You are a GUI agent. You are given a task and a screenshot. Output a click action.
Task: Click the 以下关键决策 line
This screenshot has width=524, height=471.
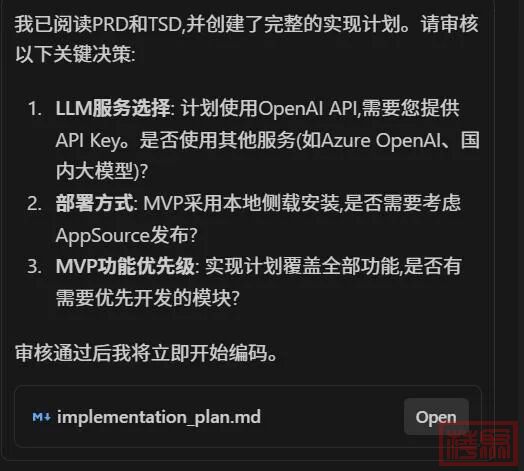coord(75,54)
